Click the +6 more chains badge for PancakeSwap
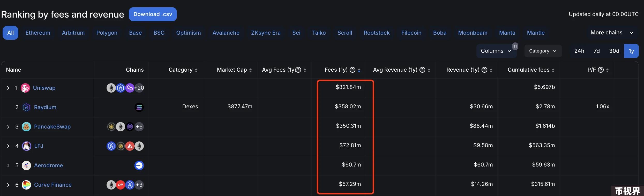Screen dimensions: 644x196 tap(139, 127)
